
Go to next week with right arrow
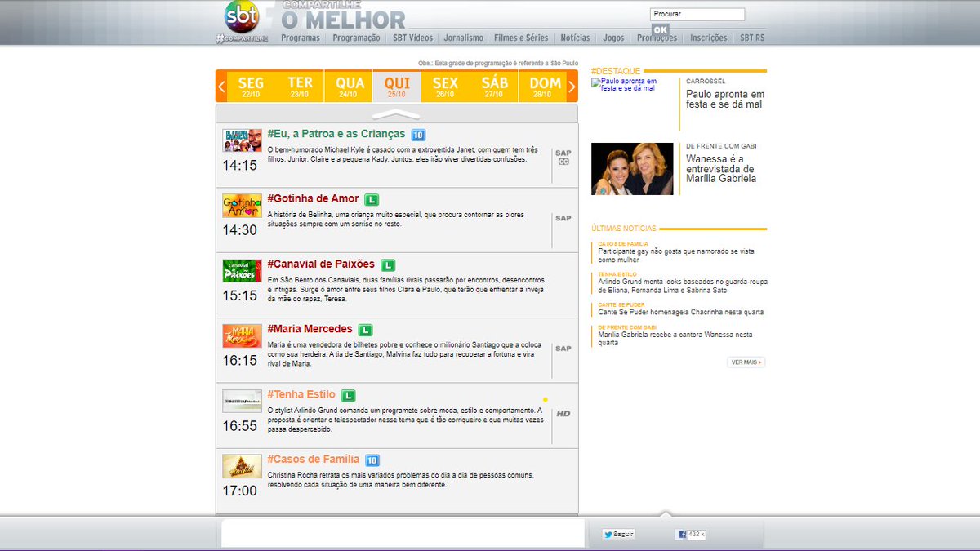[572, 86]
